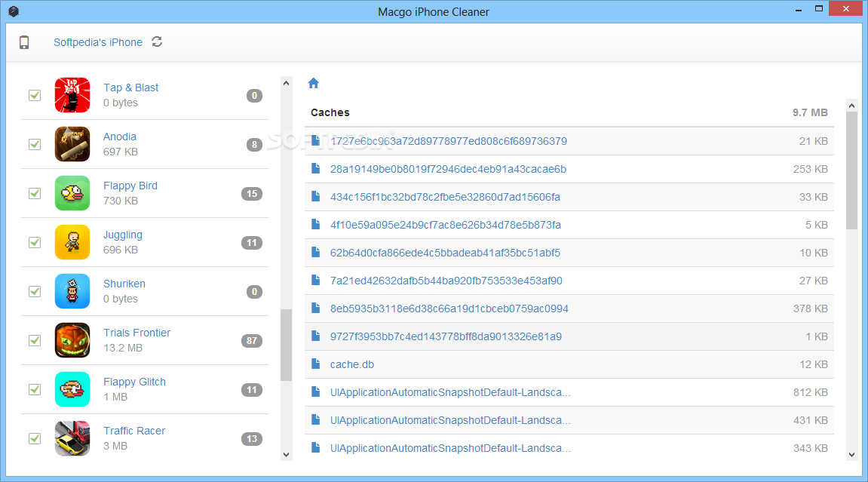The width and height of the screenshot is (868, 482).
Task: Click the Flappy Glitch app icon
Action: (x=72, y=389)
